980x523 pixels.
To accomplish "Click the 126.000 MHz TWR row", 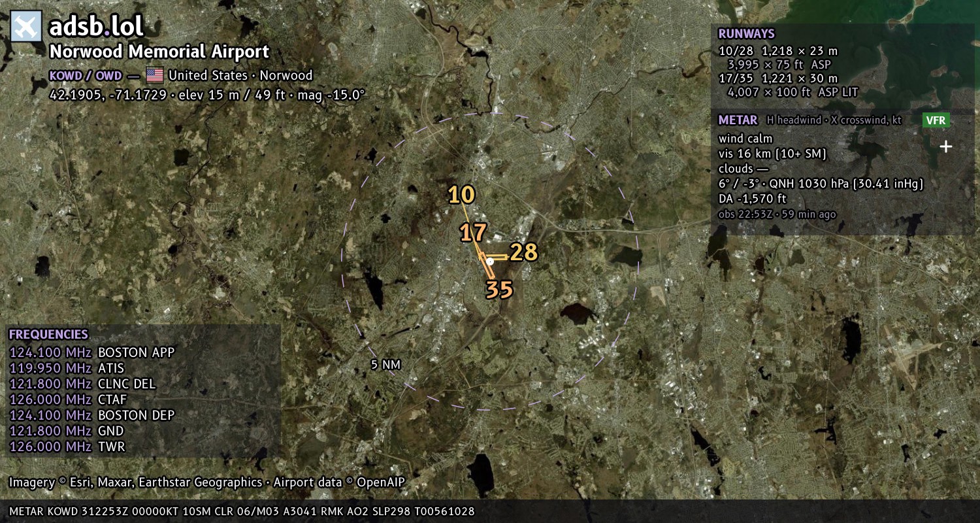I will click(x=67, y=447).
